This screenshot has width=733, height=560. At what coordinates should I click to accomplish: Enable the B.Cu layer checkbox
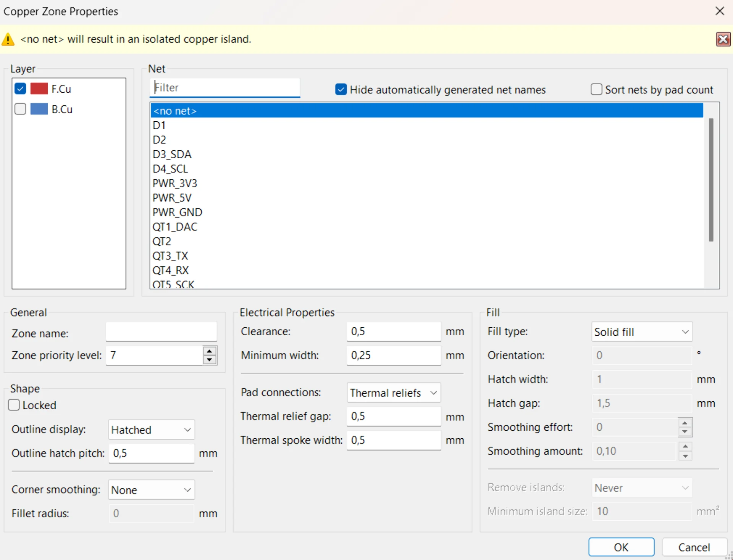coord(20,109)
